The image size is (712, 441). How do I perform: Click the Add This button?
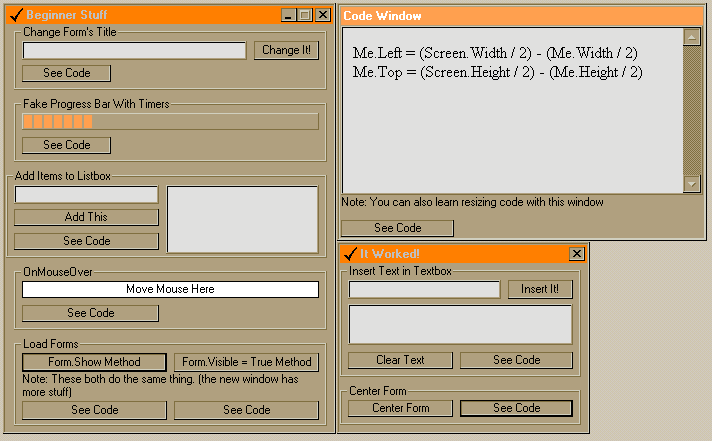[86, 217]
